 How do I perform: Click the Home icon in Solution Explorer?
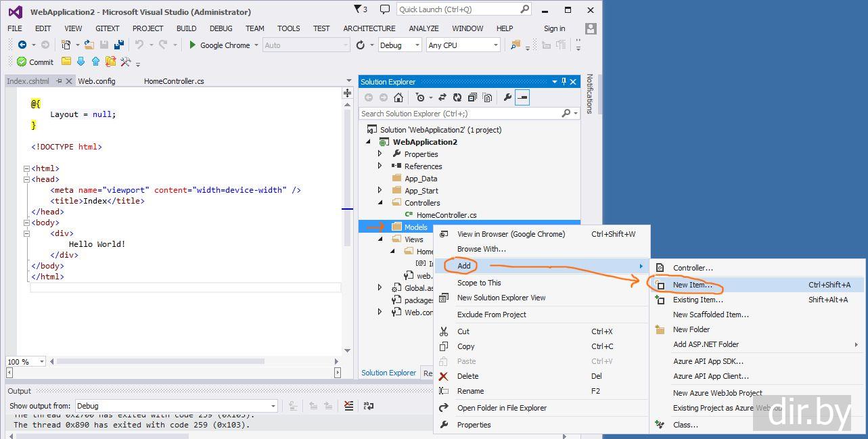(x=398, y=97)
